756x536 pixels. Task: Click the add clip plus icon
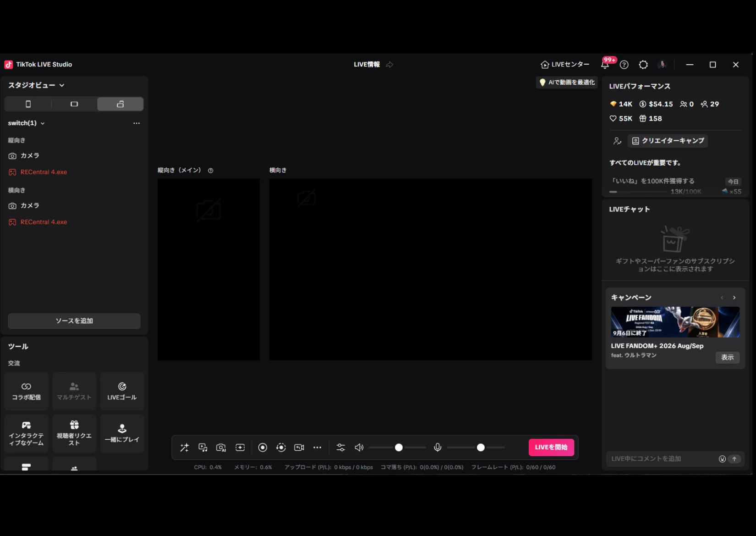(240, 448)
